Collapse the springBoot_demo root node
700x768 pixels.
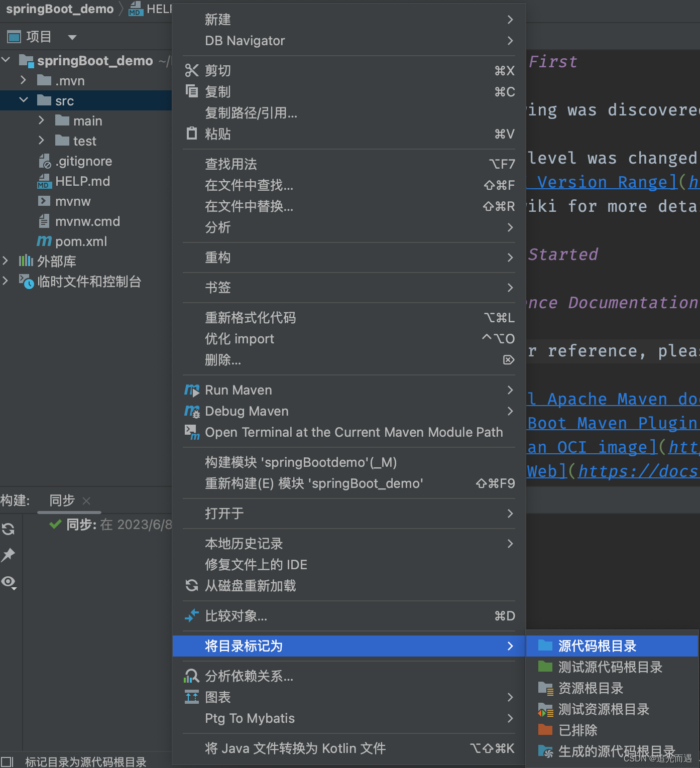6,60
